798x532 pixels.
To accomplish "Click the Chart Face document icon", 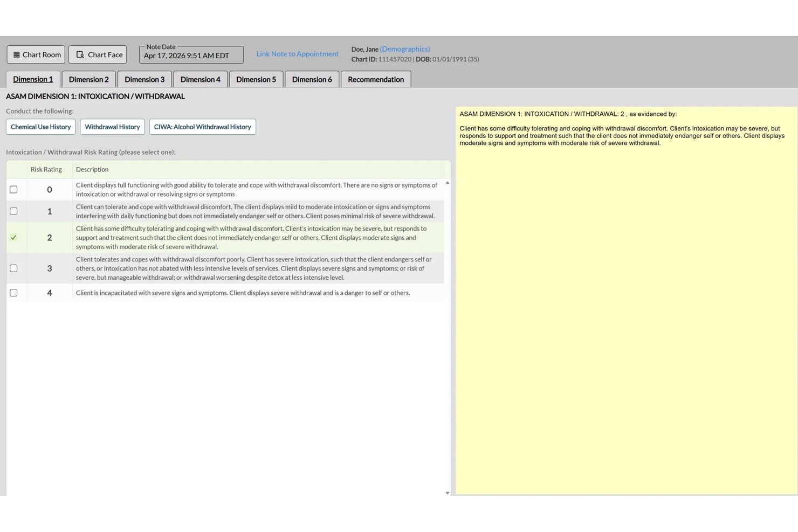I will pos(80,55).
